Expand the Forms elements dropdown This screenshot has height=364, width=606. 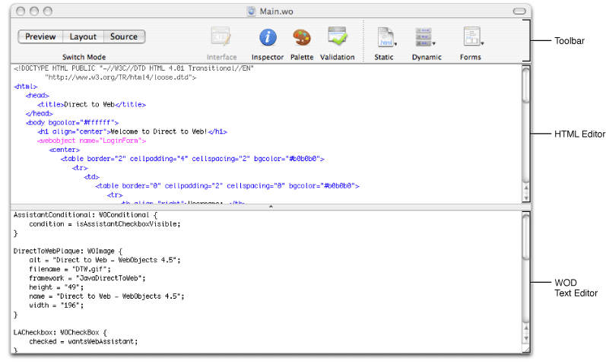(x=473, y=37)
